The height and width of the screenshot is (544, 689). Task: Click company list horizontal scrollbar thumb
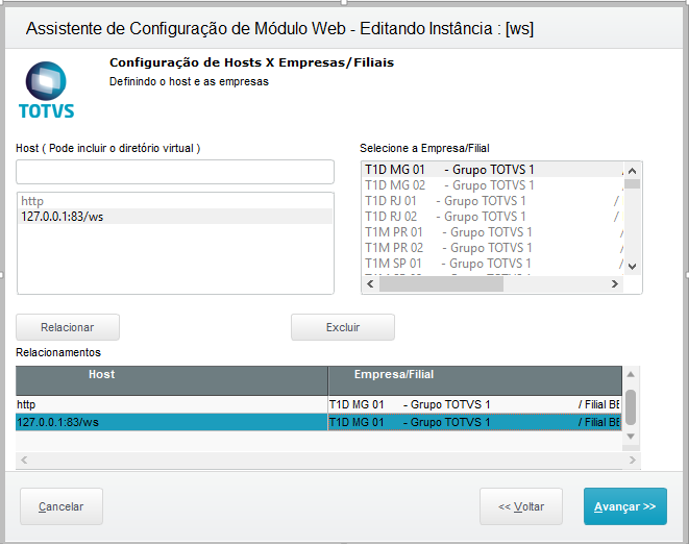tap(441, 284)
